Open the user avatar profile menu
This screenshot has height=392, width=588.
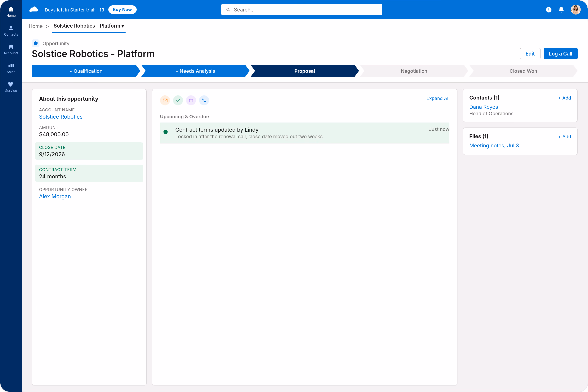coord(576,10)
